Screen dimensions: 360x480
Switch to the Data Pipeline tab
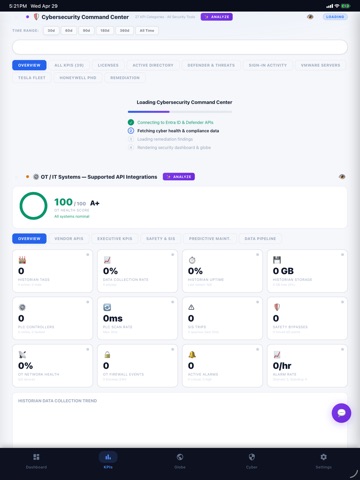pos(260,239)
